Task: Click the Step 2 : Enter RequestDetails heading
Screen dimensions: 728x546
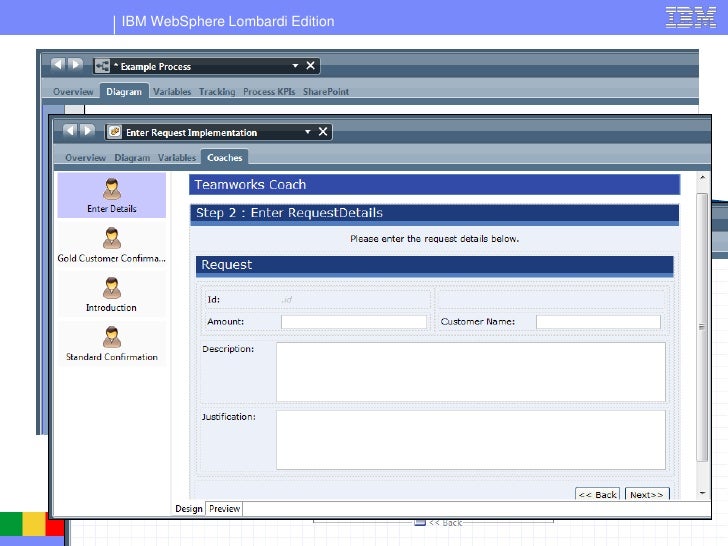Action: tap(434, 214)
